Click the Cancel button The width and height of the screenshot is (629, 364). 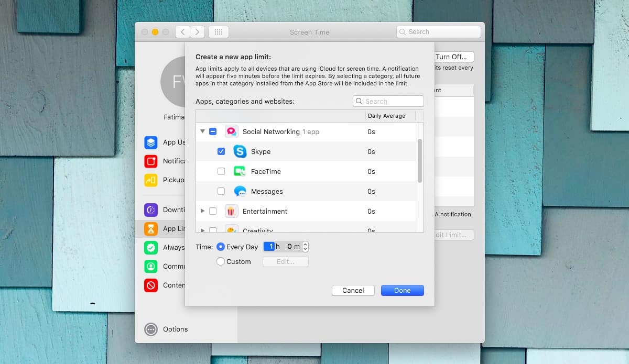[x=353, y=290]
